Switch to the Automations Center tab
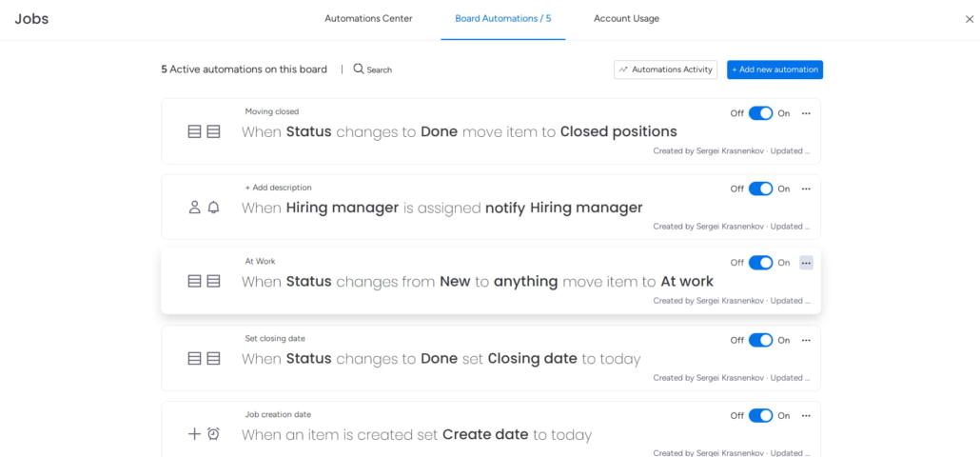980x457 pixels. [x=368, y=19]
